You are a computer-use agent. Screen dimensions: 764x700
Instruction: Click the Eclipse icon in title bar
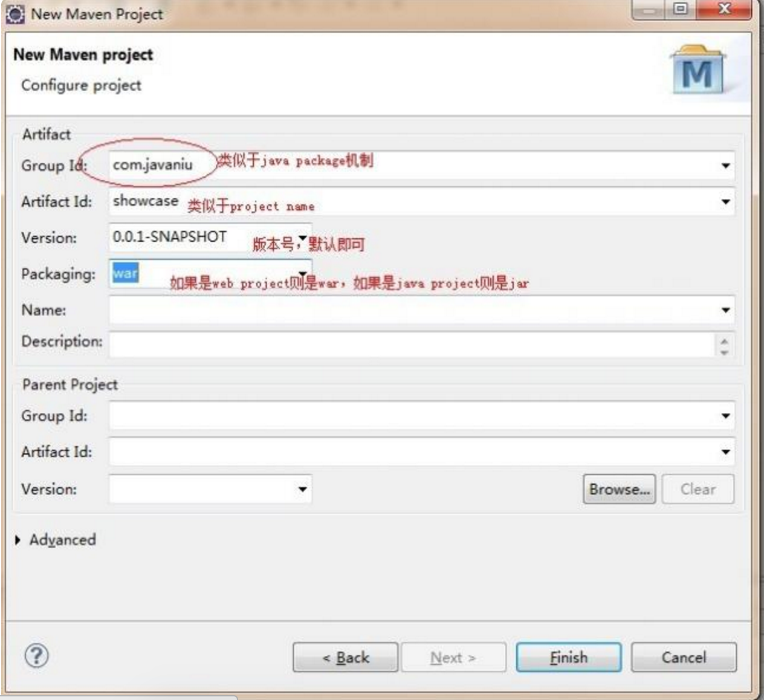[x=15, y=15]
